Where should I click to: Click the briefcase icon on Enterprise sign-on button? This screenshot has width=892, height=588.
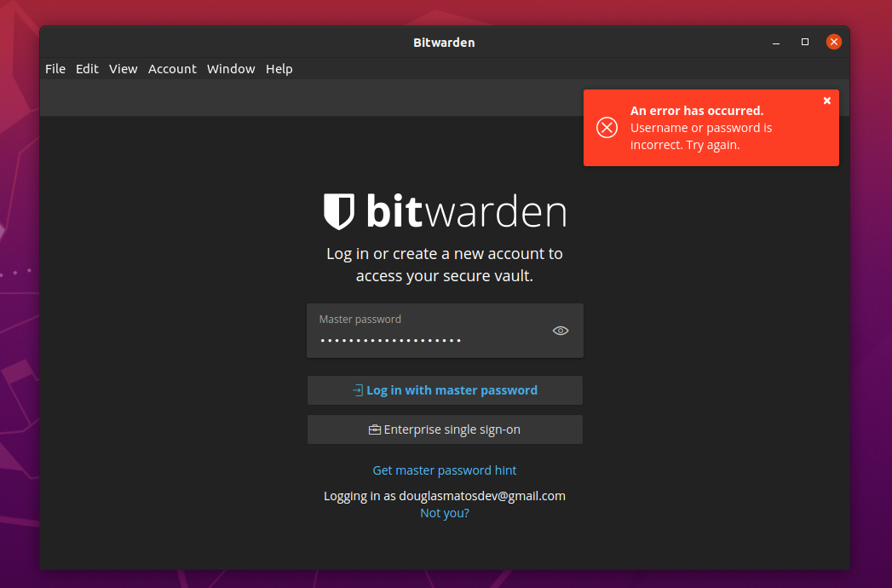point(374,429)
